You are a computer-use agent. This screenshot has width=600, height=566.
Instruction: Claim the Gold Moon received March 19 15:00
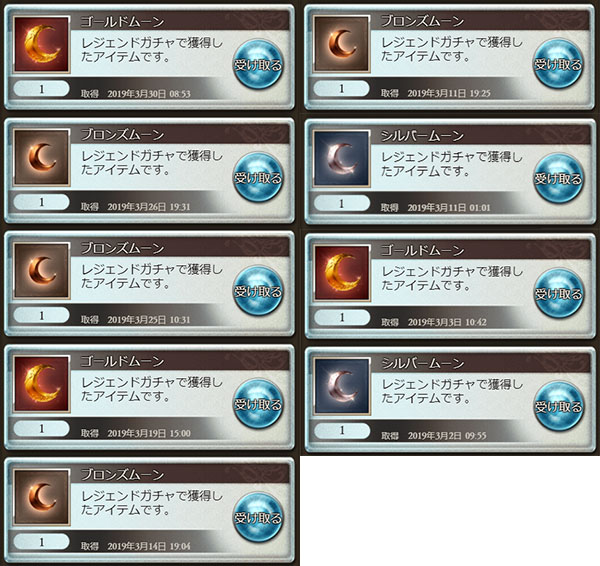click(x=258, y=404)
